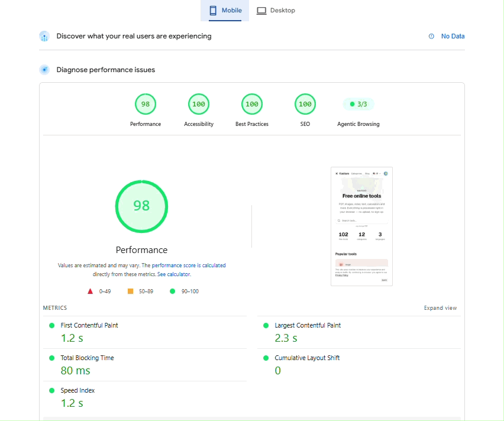Click the METRICS section heading
Screen dimensions: 504x421
tap(55, 308)
